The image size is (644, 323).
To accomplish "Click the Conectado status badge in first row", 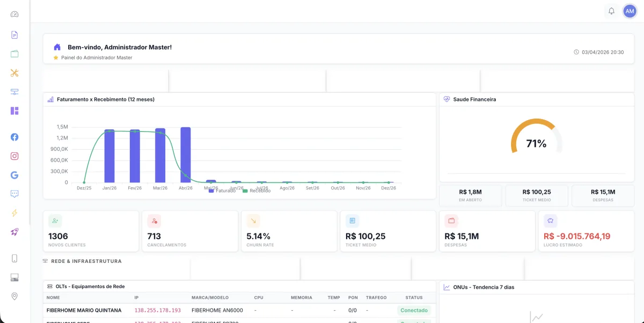I will [414, 310].
